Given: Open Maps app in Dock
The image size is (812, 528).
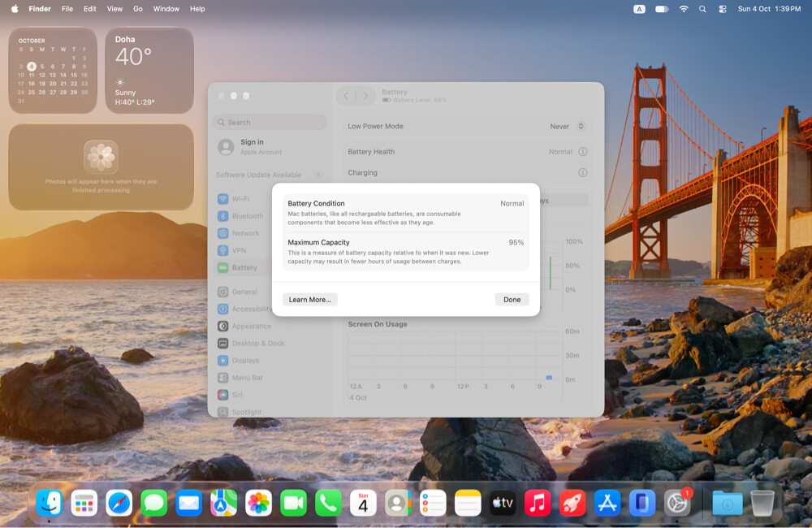Looking at the screenshot, I should coord(224,503).
